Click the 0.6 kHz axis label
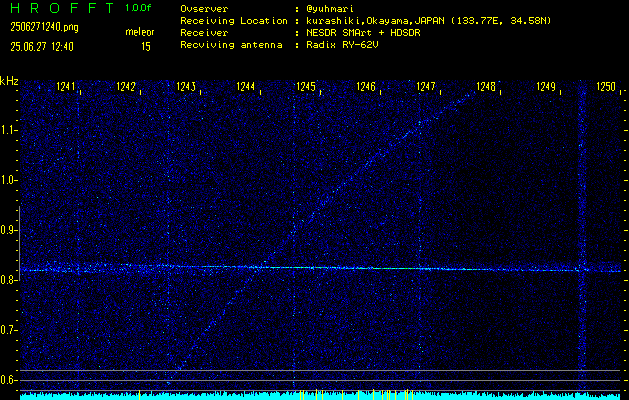This screenshot has height=400, width=629. click(x=8, y=380)
